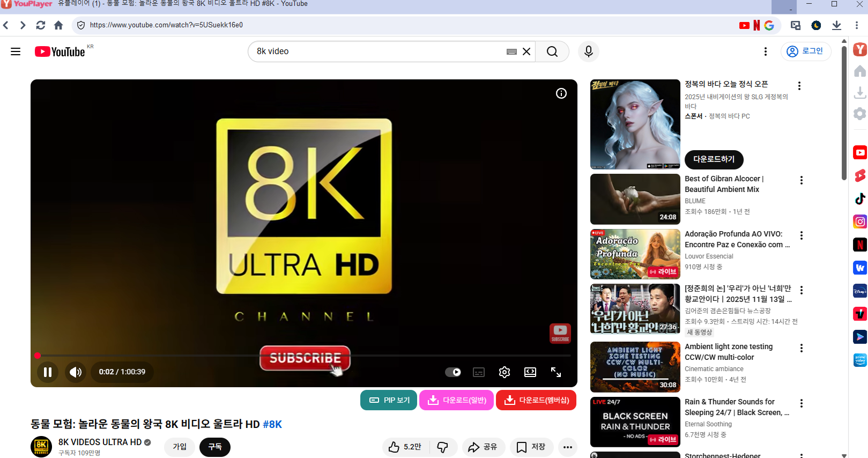Open the player settings gear
868x458 pixels.
click(x=505, y=372)
